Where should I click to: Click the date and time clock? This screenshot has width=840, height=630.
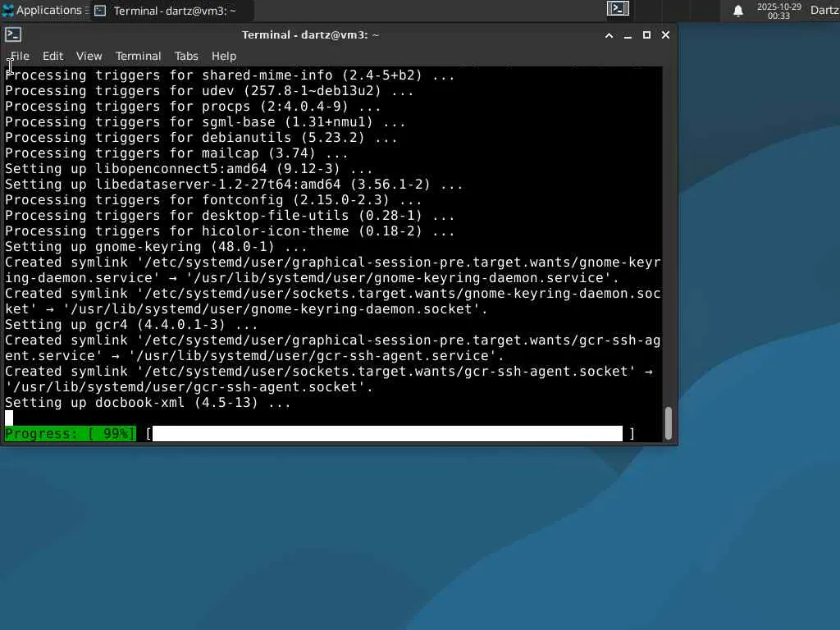(x=779, y=11)
